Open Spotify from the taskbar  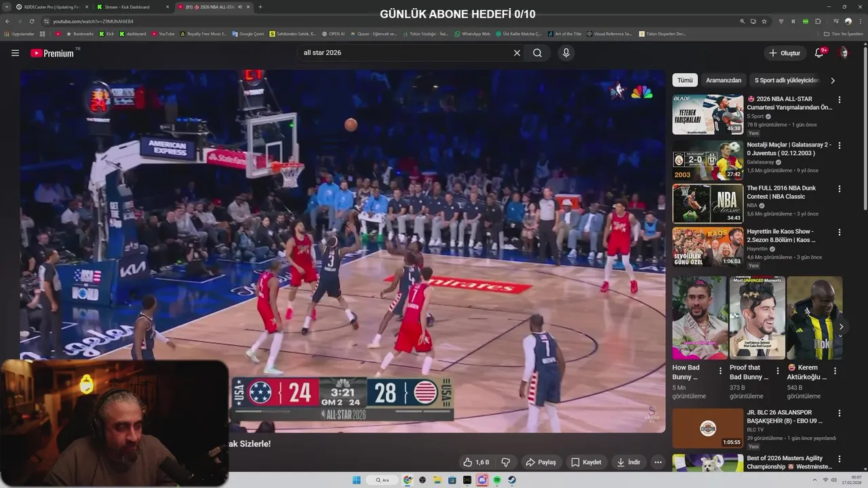[497, 480]
